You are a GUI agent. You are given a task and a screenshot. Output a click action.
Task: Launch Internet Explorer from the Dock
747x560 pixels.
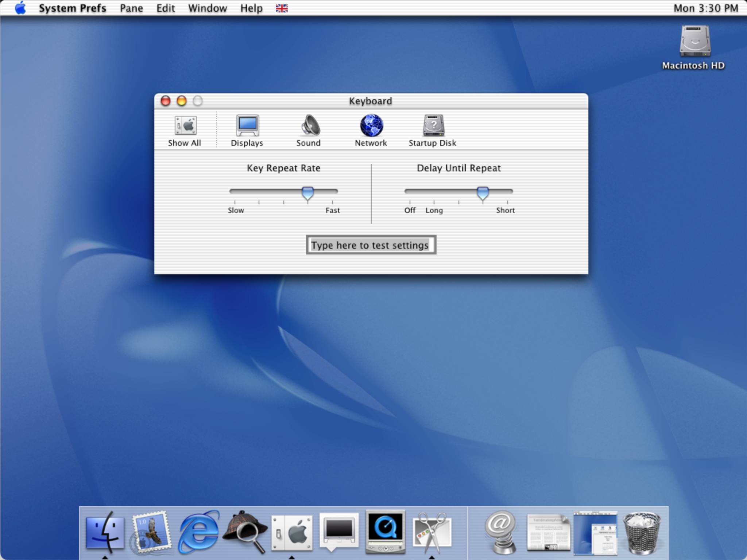(198, 532)
